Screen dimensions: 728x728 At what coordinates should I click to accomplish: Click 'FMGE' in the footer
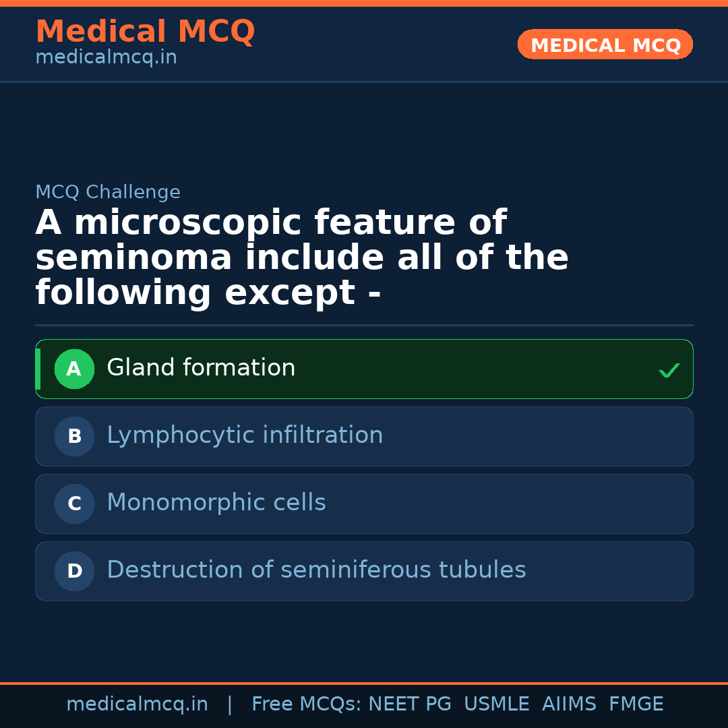[636, 704]
